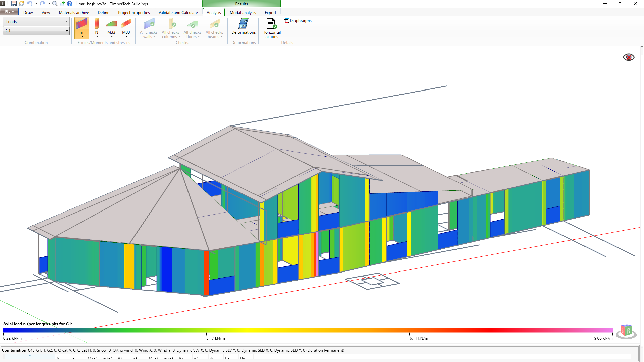644x362 pixels.
Task: Toggle Diaphragms display
Action: pyautogui.click(x=298, y=21)
